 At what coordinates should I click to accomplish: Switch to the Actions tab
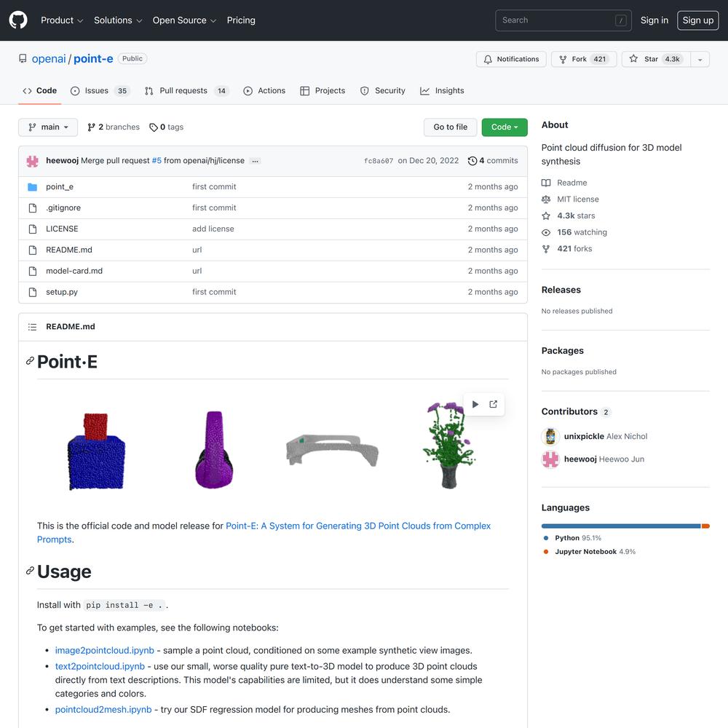pyautogui.click(x=264, y=91)
